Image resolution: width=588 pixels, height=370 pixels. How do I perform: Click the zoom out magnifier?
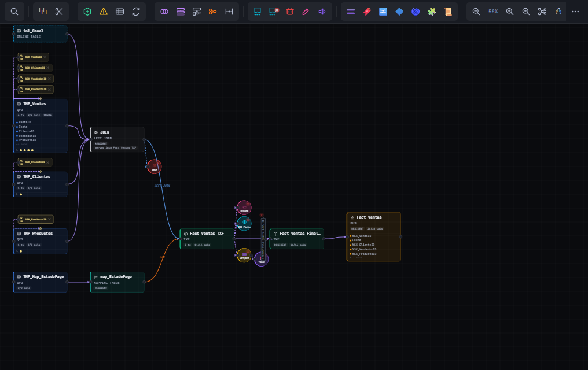[x=476, y=12]
